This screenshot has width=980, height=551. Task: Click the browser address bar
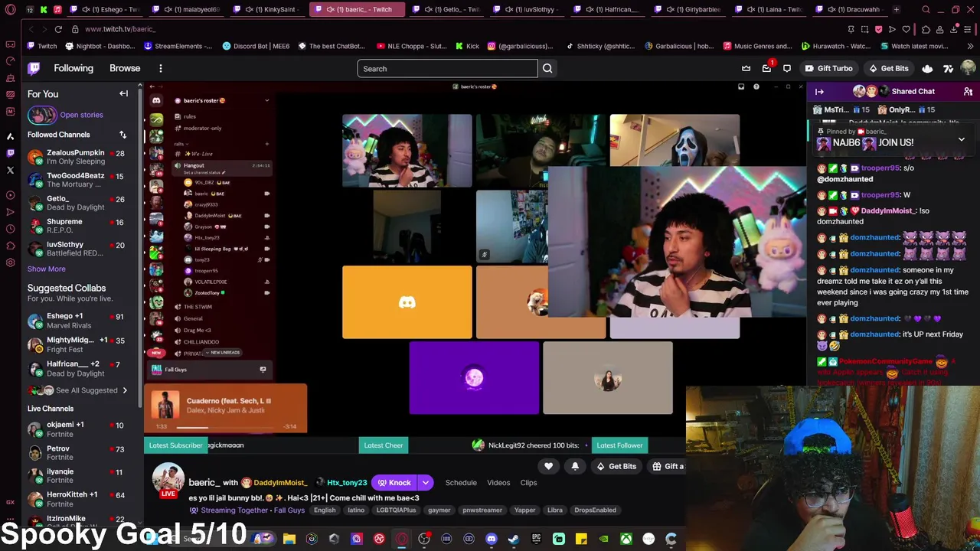pyautogui.click(x=459, y=29)
